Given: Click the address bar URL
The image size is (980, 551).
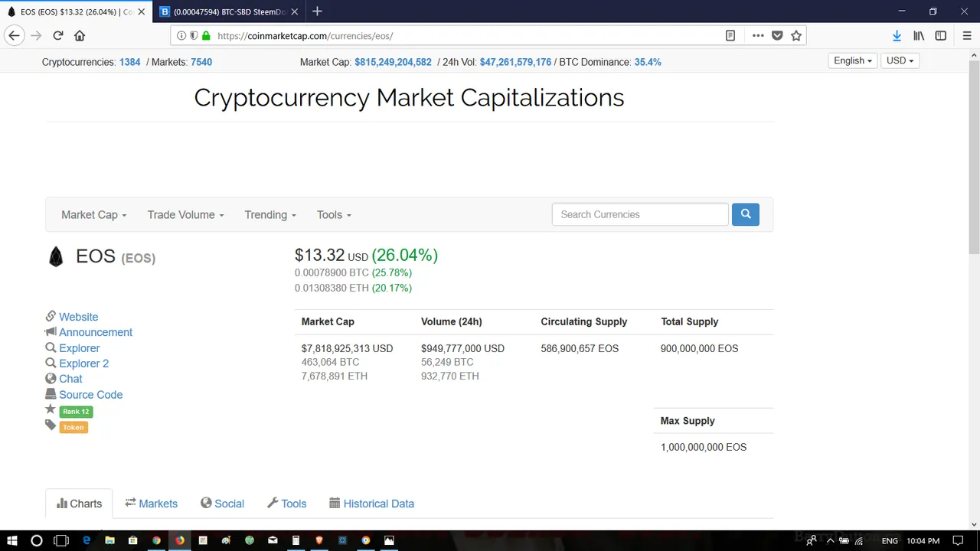Looking at the screenshot, I should [x=305, y=36].
